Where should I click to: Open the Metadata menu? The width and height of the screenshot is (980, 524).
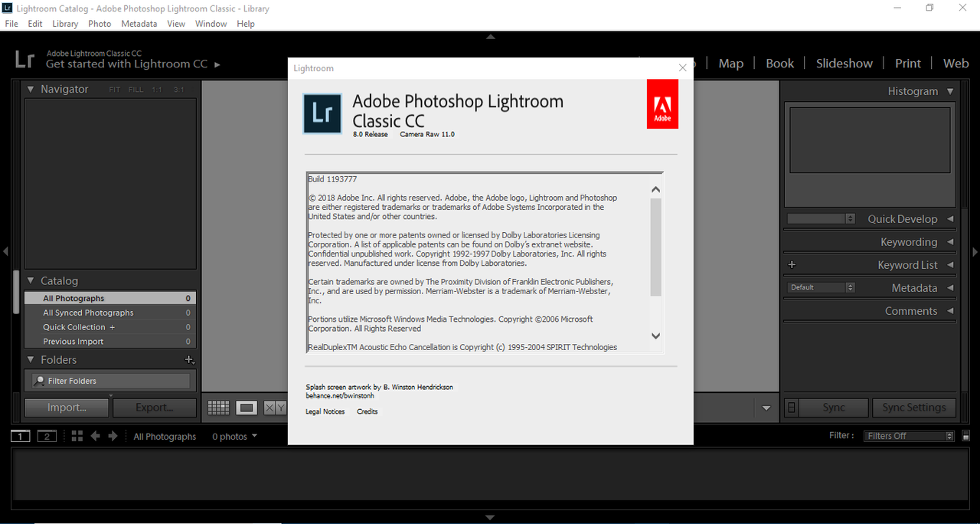click(139, 24)
